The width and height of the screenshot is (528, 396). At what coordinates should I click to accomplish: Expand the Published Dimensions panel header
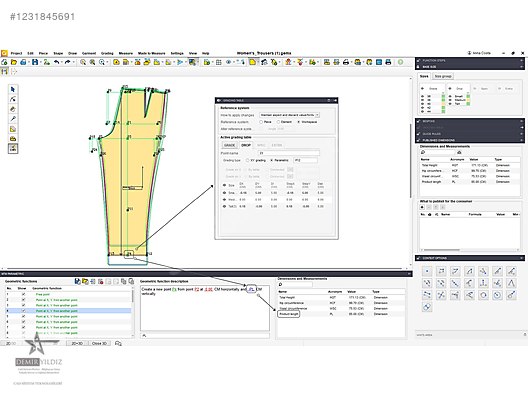(469, 140)
